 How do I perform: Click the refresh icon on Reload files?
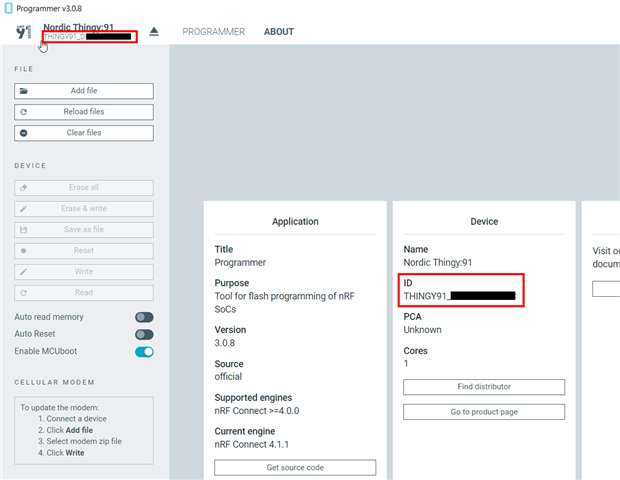point(24,112)
